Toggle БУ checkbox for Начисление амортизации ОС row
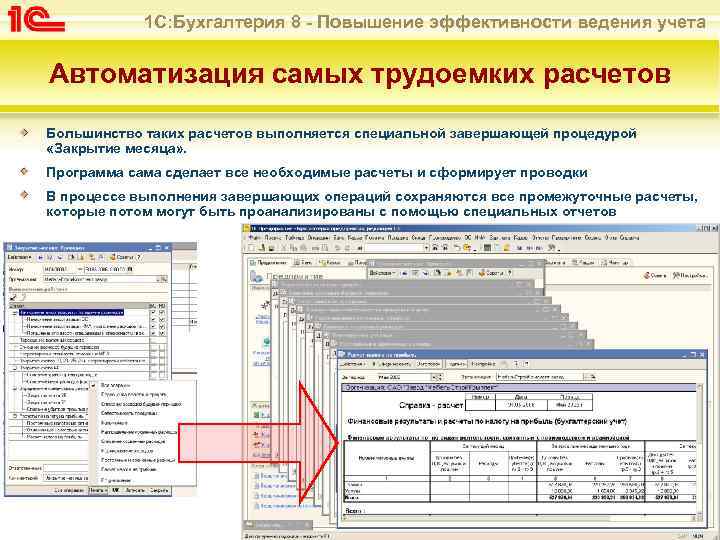Viewport: 720px width, 540px height. pos(153,319)
